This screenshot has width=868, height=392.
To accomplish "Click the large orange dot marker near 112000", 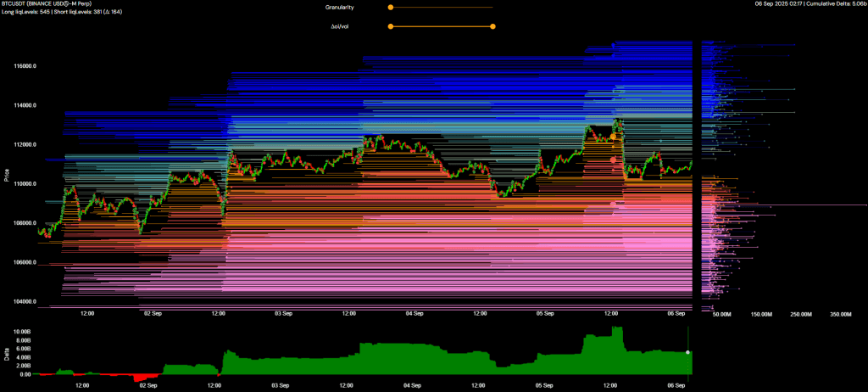I will 613,137.
